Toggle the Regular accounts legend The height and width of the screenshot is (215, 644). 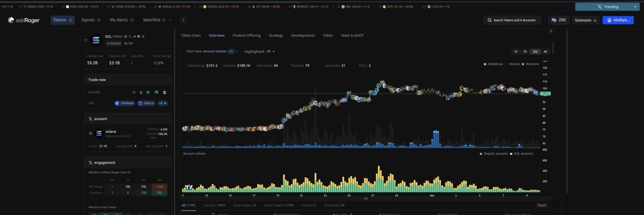pos(494,154)
